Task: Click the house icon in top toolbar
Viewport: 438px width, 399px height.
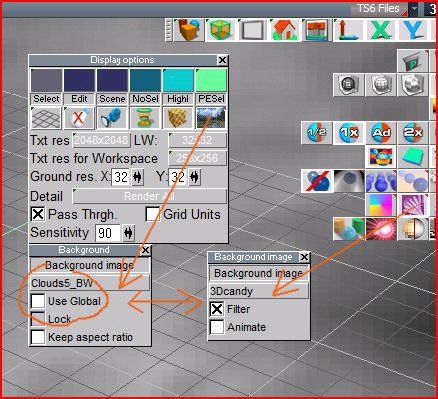Action: [x=284, y=30]
